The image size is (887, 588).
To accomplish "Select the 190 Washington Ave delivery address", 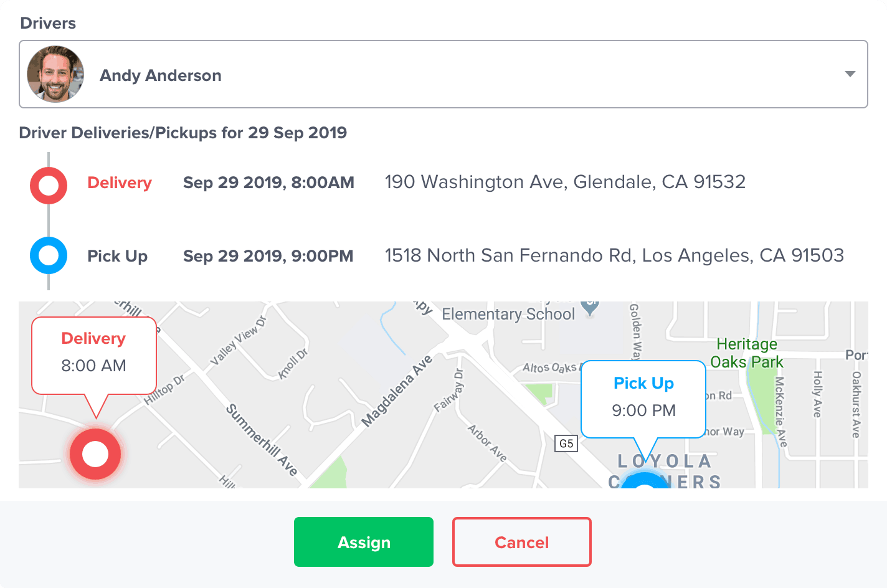I will (565, 182).
